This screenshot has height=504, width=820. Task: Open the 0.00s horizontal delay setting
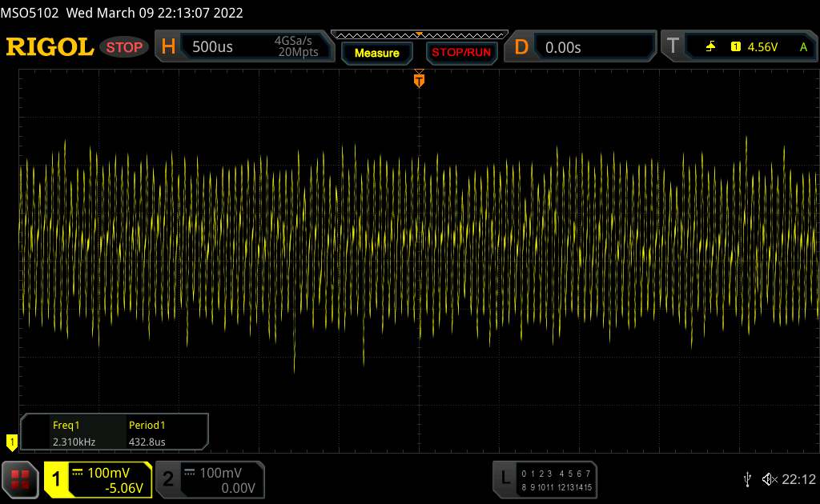pos(563,47)
